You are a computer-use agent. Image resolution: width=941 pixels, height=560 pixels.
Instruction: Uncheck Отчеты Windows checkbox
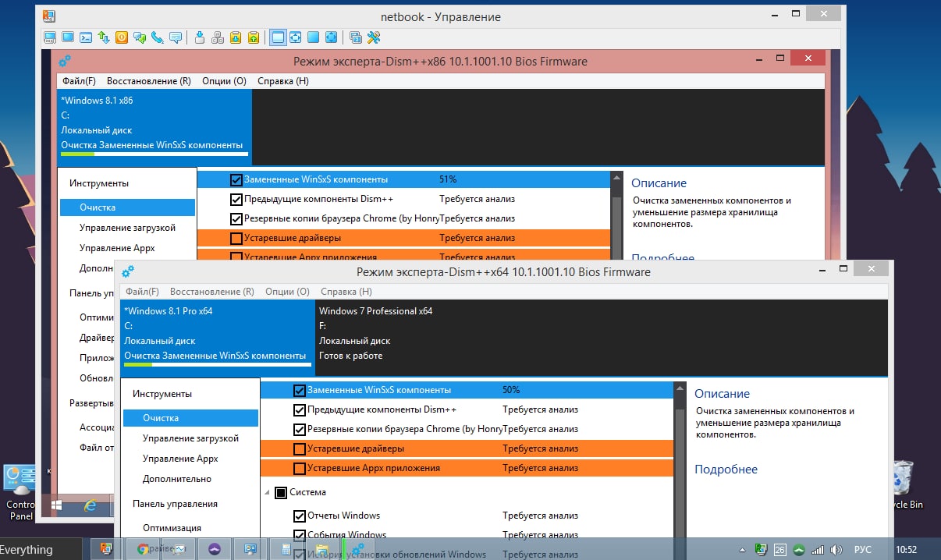299,516
